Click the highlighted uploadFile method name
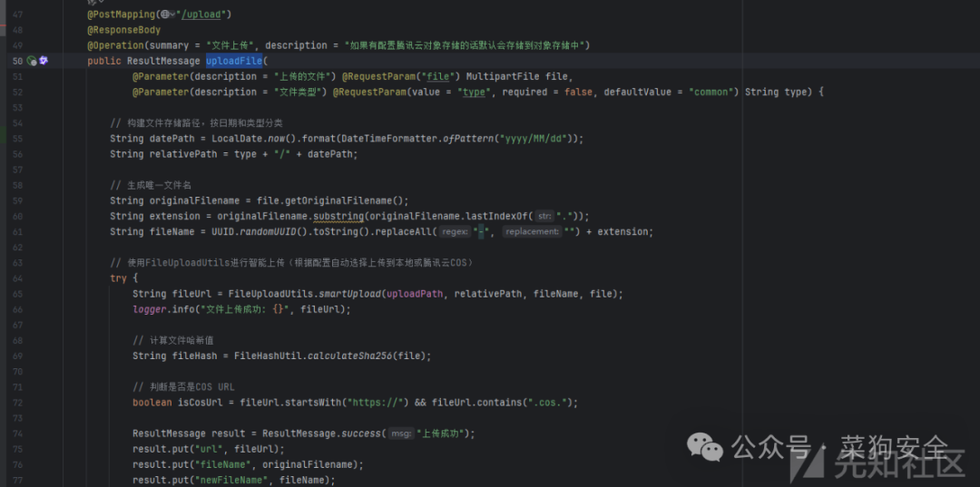 (234, 61)
